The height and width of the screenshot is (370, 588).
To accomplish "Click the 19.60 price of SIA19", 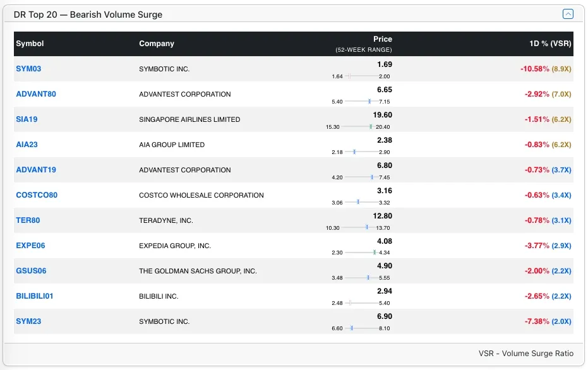I will tap(383, 115).
